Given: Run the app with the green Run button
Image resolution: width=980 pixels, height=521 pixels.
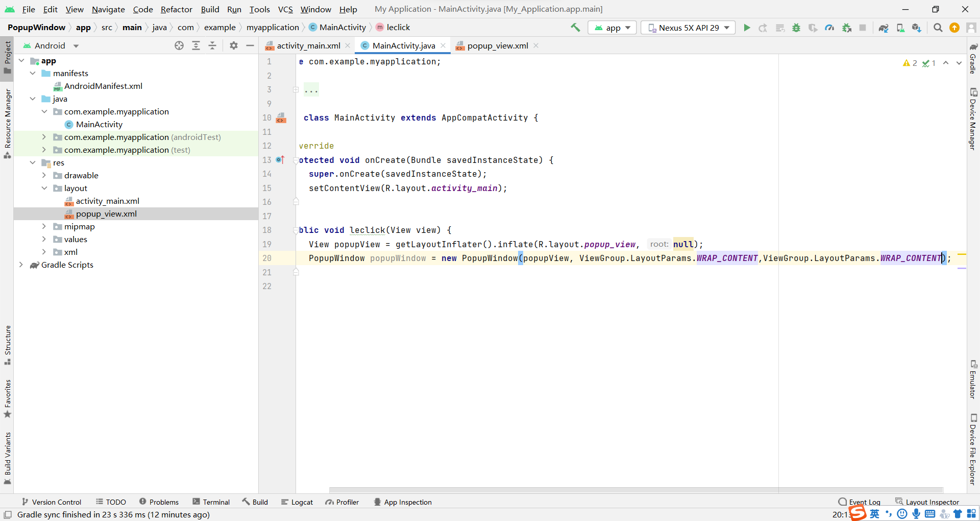Looking at the screenshot, I should tap(746, 28).
